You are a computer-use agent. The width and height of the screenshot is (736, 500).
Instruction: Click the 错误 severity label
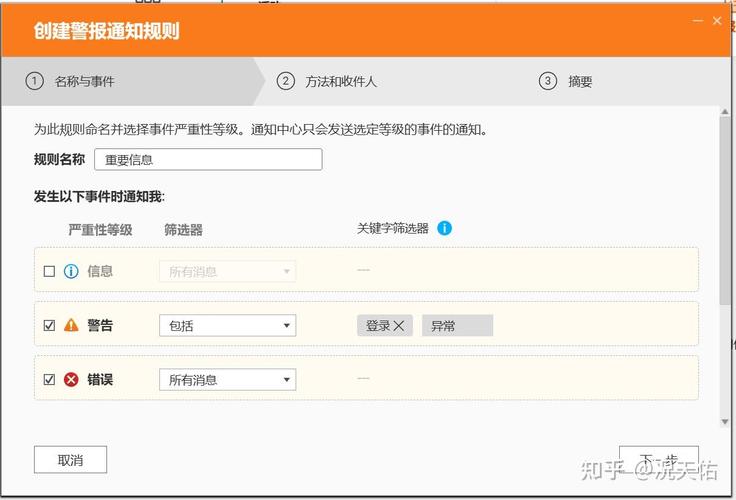(100, 379)
